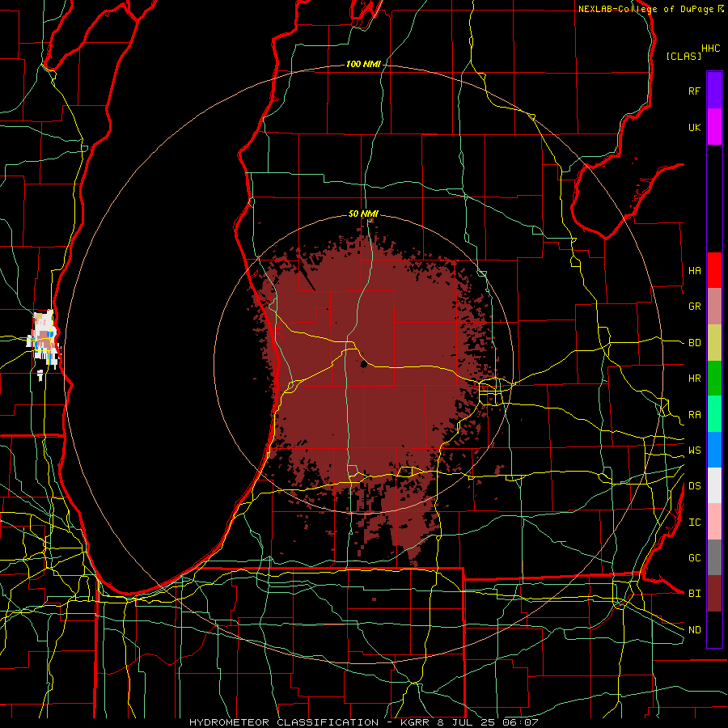Click the RA legend label
This screenshot has height=728, width=728.
click(694, 415)
